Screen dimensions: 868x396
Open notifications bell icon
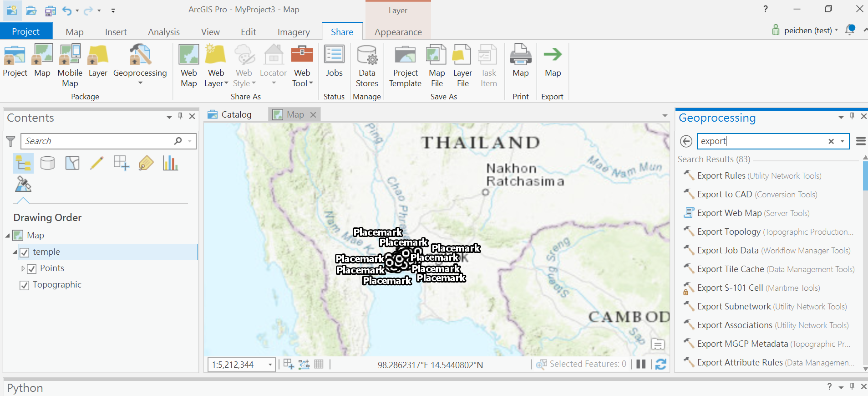point(850,30)
